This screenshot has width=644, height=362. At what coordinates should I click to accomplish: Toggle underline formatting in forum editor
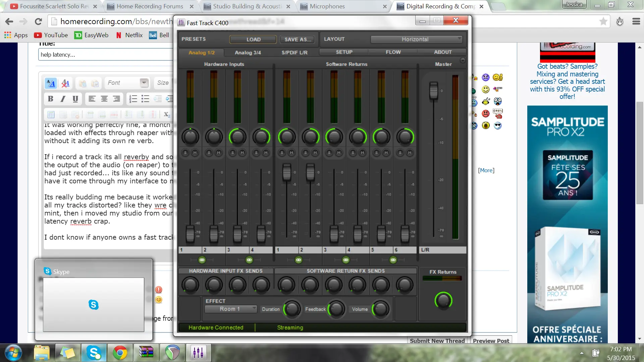pos(75,99)
